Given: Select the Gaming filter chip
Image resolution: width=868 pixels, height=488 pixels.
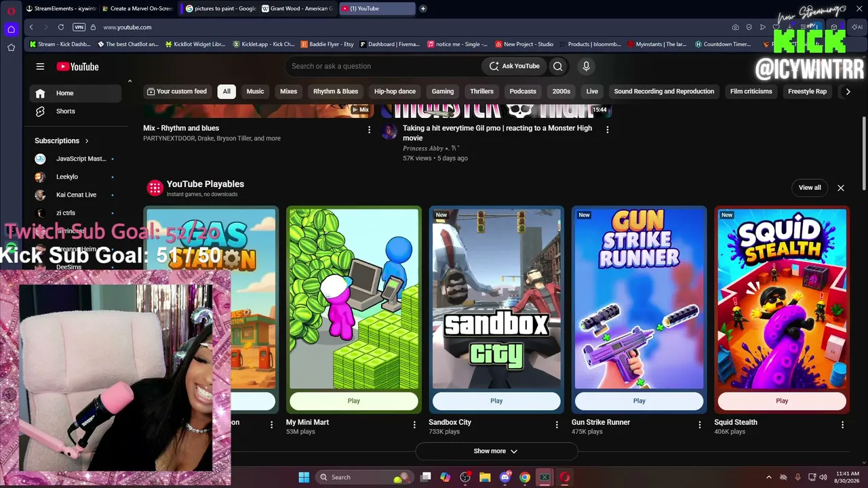Looking at the screenshot, I should click(443, 91).
